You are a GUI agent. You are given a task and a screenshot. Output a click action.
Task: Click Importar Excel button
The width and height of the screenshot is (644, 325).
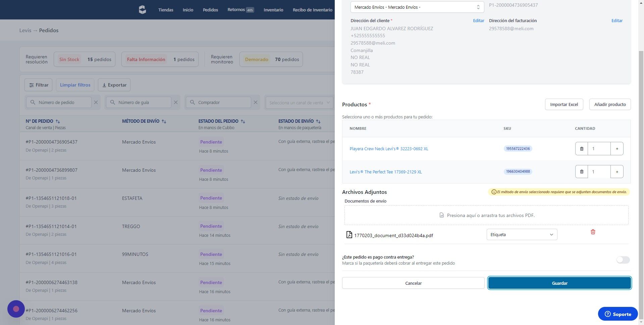click(x=564, y=104)
